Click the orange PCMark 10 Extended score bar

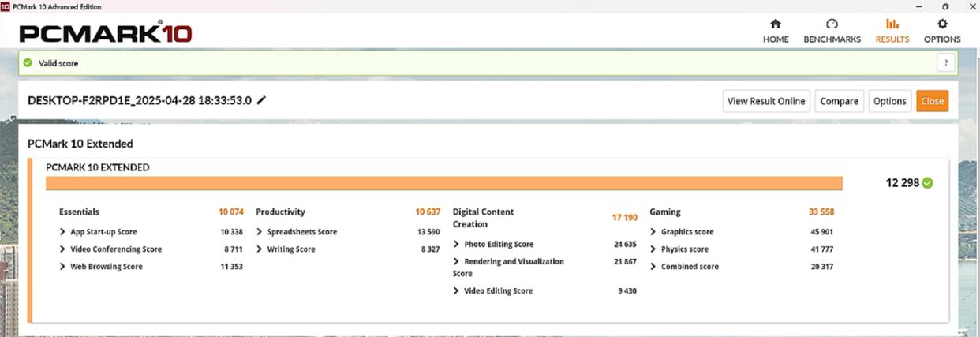443,184
